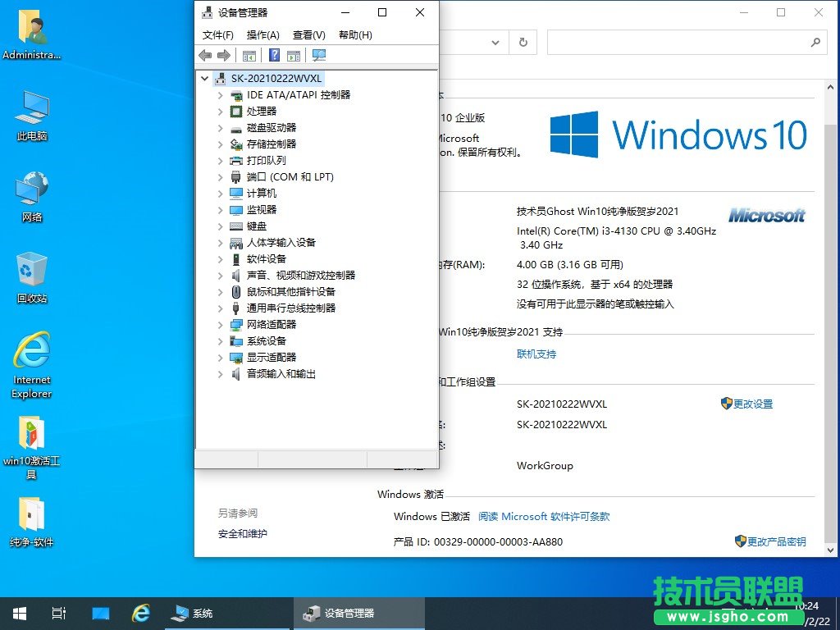
Task: Click the blue Help icon in Device Manager toolbar
Action: [x=274, y=55]
